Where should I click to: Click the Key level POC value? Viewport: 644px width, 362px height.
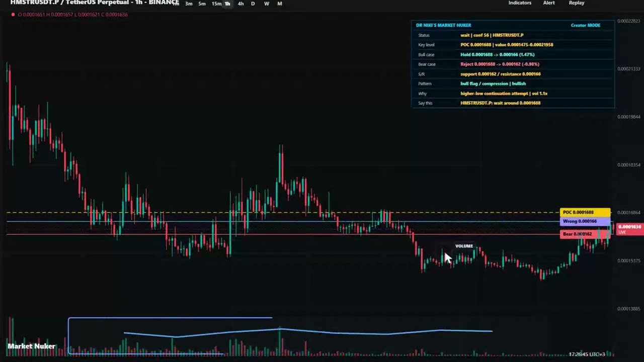pyautogui.click(x=507, y=45)
